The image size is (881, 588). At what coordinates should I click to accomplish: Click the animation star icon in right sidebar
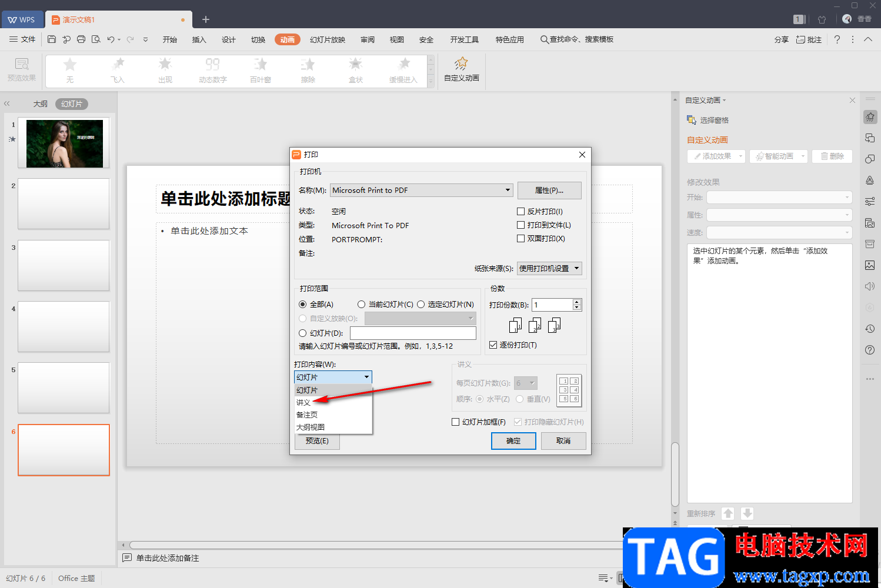click(x=870, y=117)
